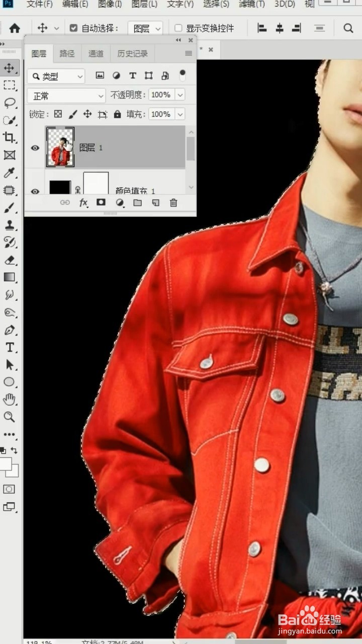The height and width of the screenshot is (644, 362).
Task: Change the screen mode
Action: click(10, 507)
